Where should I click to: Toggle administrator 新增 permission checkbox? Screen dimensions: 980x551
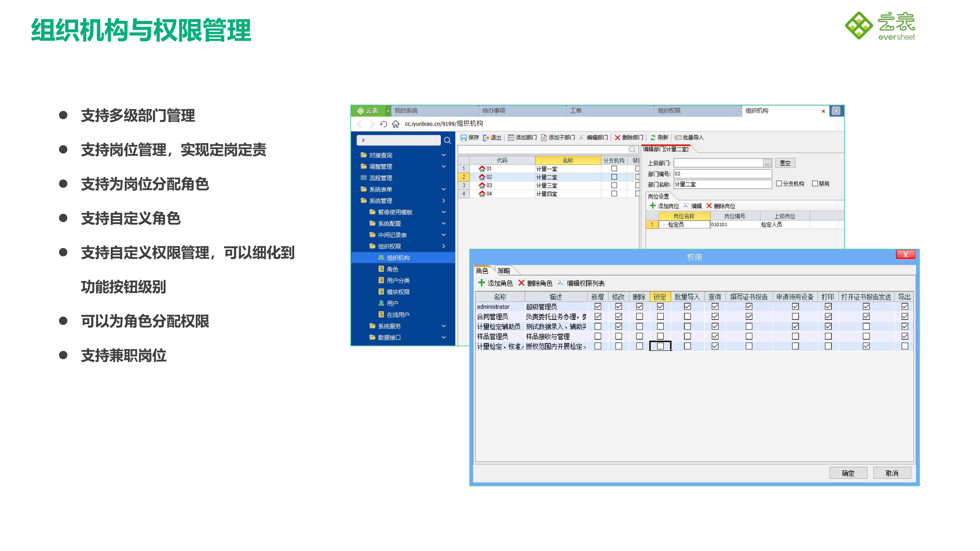pyautogui.click(x=598, y=307)
